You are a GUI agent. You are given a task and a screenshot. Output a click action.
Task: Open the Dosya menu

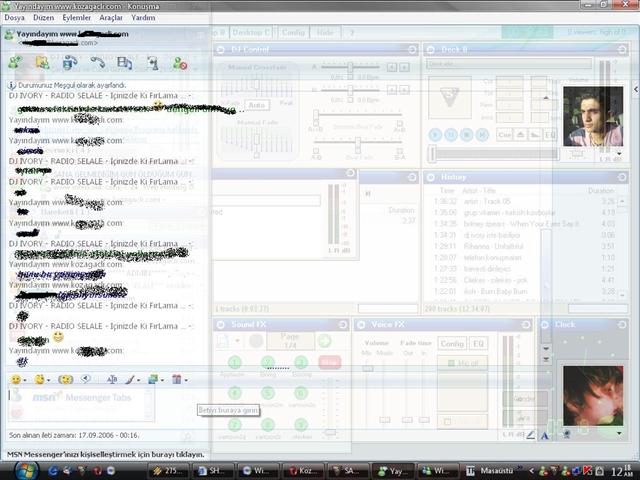tap(15, 17)
